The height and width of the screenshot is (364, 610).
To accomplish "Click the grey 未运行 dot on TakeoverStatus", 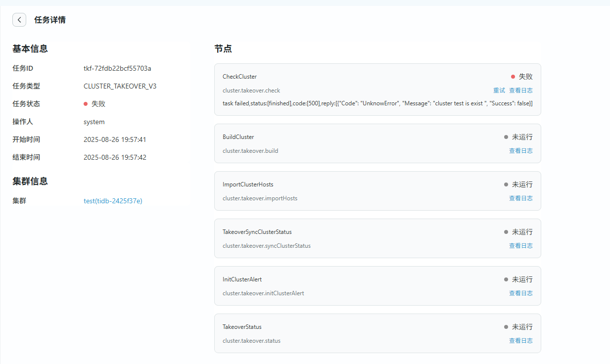I will coord(506,327).
